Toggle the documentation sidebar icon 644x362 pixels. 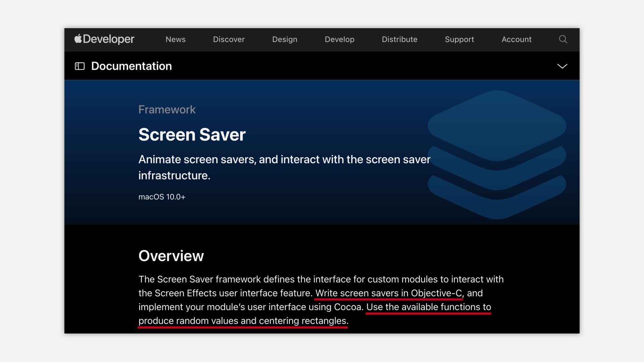point(79,66)
